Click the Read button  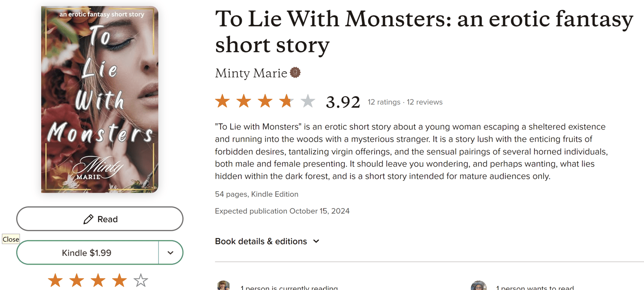[100, 219]
